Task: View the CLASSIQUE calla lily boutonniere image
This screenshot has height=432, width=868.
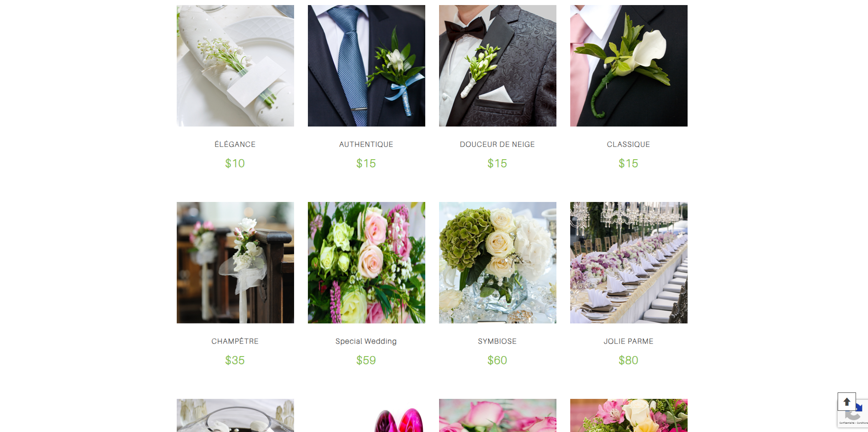Action: coord(629,66)
